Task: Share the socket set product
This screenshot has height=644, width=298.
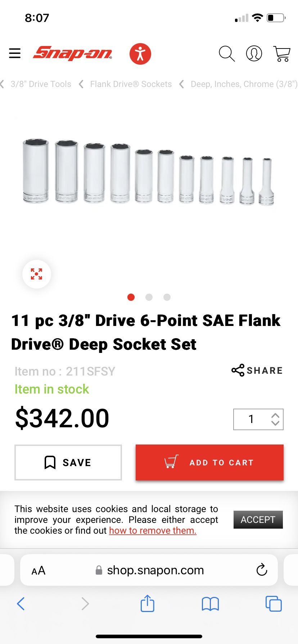Action: pos(257,371)
